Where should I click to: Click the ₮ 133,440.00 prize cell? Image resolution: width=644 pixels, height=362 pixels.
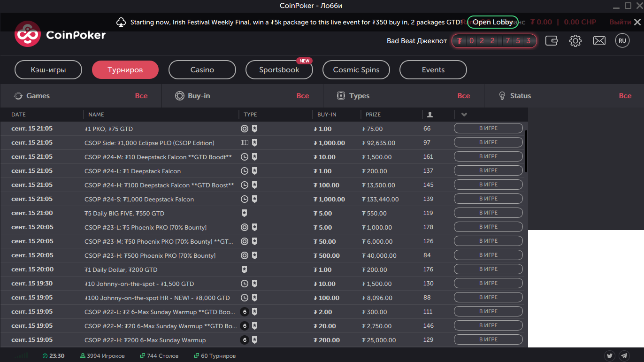tap(380, 199)
